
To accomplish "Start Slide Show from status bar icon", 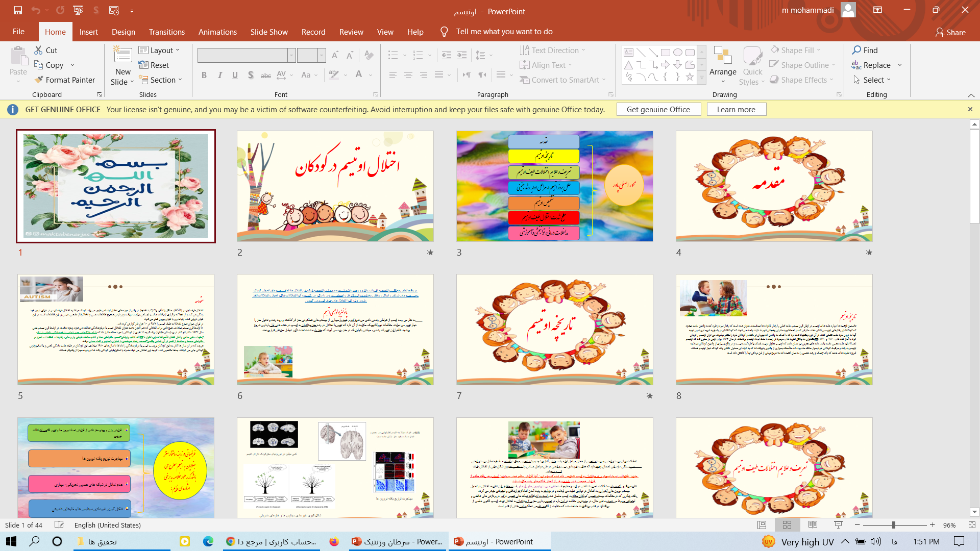I will tap(838, 525).
